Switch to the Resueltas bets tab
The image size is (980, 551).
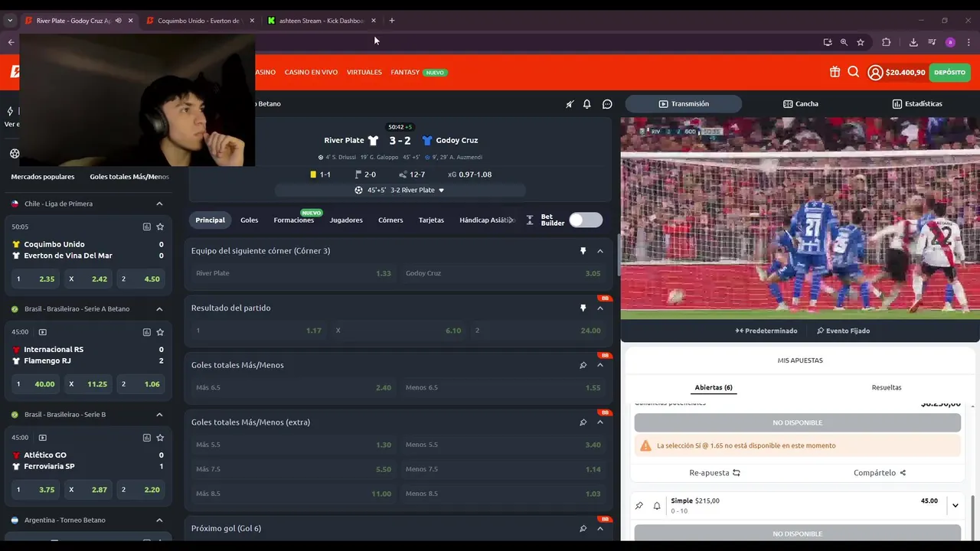coord(887,387)
